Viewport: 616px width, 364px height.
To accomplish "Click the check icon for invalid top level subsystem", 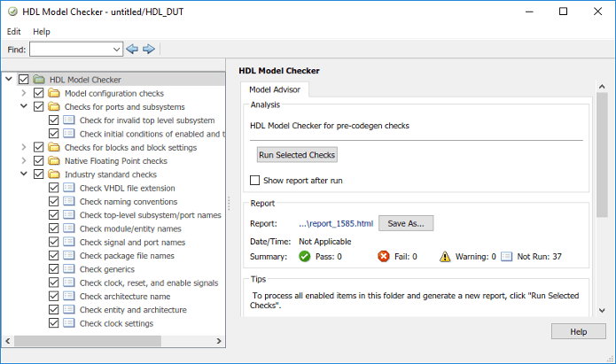I will pyautogui.click(x=69, y=120).
